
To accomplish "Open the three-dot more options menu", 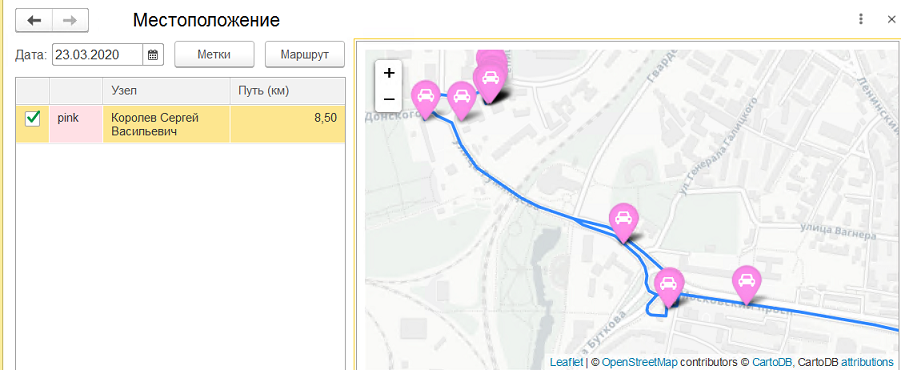I will (861, 19).
